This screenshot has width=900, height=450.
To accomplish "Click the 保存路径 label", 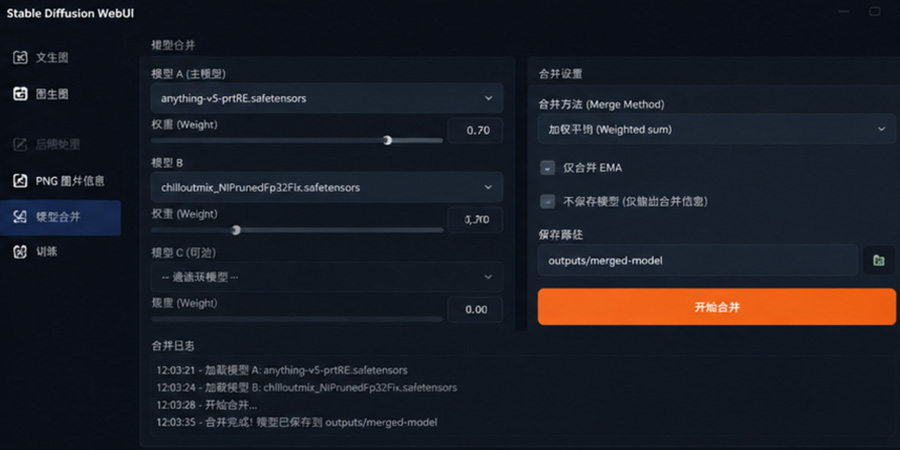I will (x=560, y=234).
